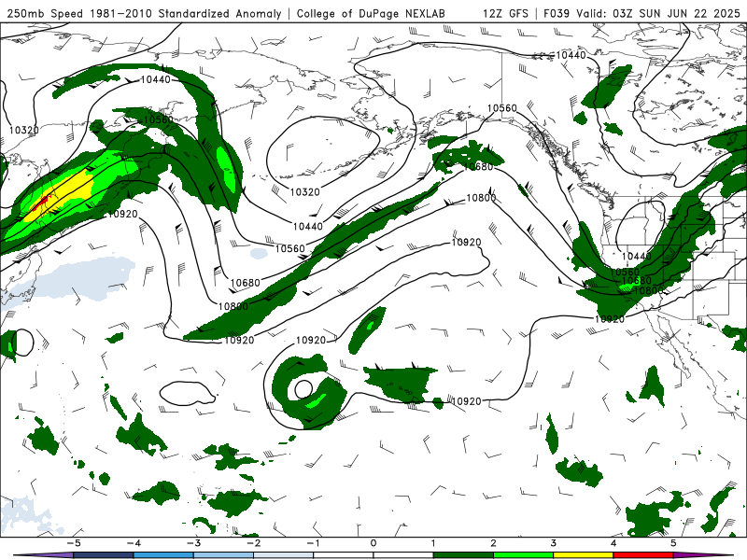
Task: Select the light blue color bar segment
Action: [223, 555]
